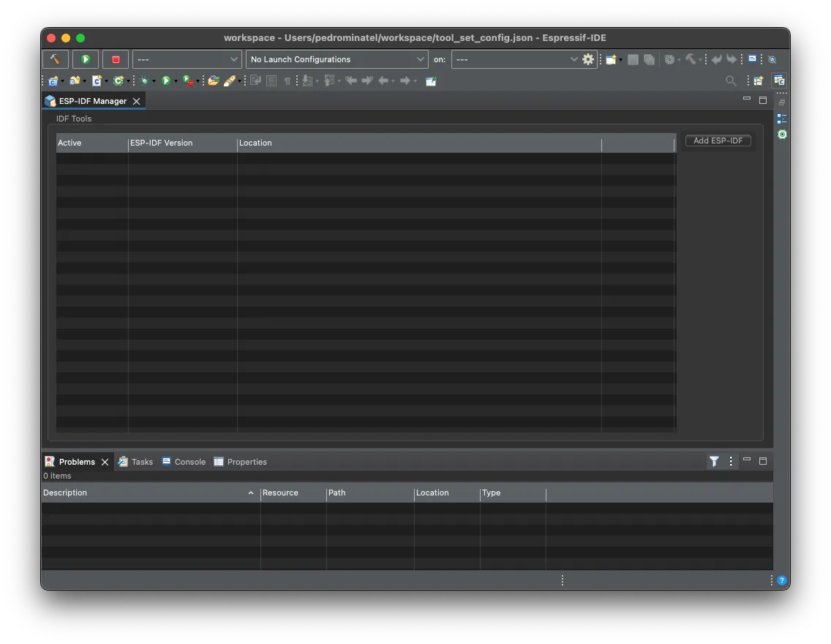
Task: Click the Filters funnel in Problems view
Action: (714, 461)
